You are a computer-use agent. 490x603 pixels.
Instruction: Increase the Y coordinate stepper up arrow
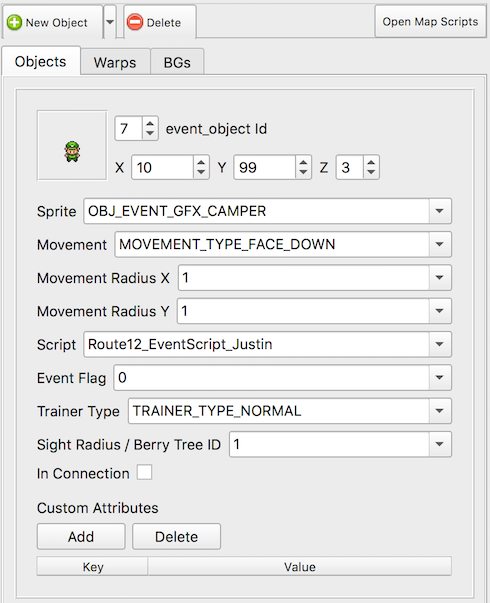(x=303, y=163)
